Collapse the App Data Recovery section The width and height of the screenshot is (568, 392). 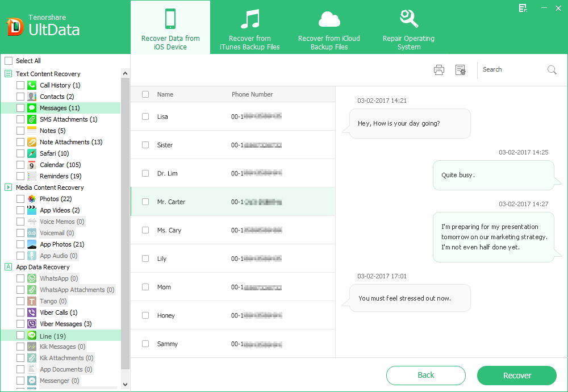[8, 267]
